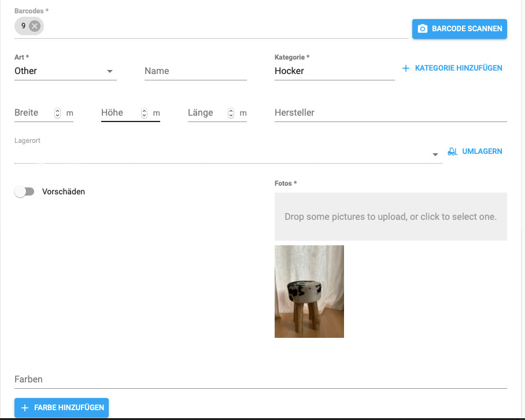
Task: Expand the Lagerort dropdown arrow
Action: point(435,154)
